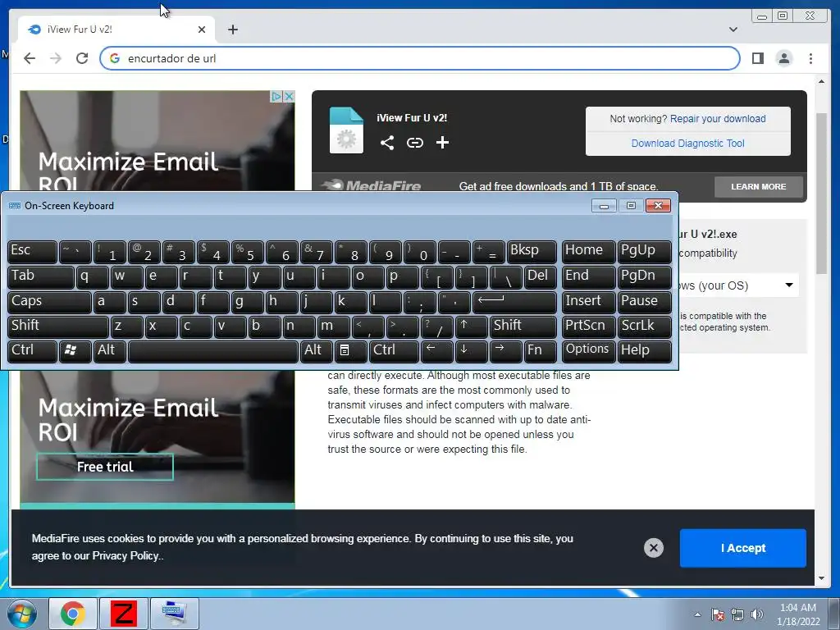Click the address bar with encurtador de url
The width and height of the screenshot is (840, 630).
419,58
